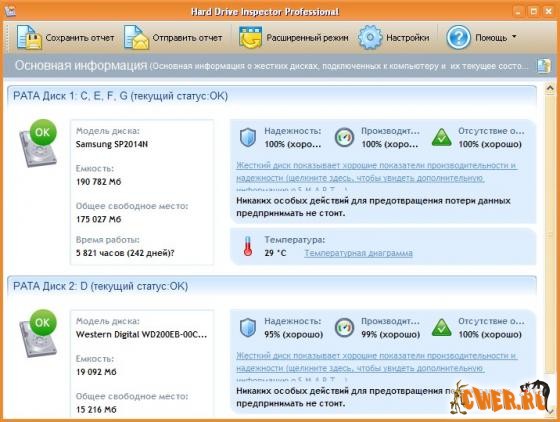Click the Samsung SP2014N model text
This screenshot has width=560, height=422.
pyautogui.click(x=112, y=144)
